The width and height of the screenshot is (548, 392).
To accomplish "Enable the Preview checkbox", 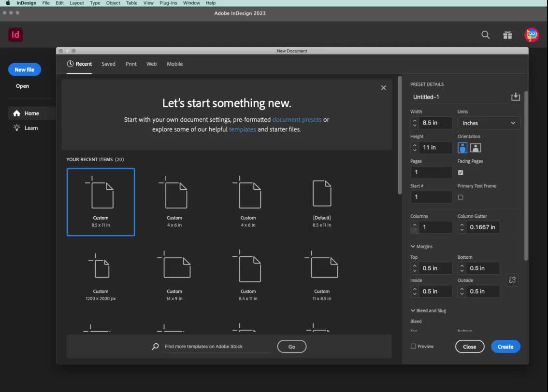I will tap(414, 346).
